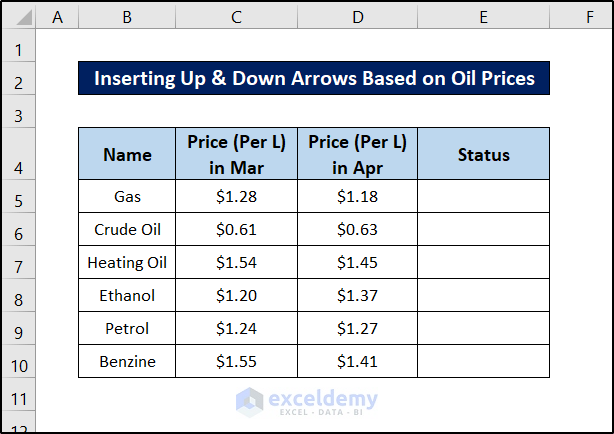Click the Status cell for Ethanol
Viewport: 614px width, 434px height.
point(483,295)
